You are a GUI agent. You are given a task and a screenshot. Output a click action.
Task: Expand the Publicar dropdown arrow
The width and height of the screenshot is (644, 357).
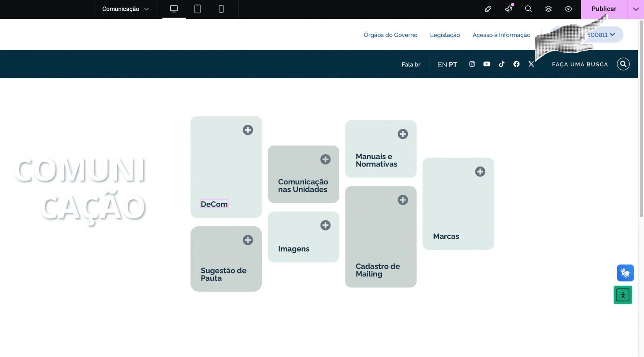point(636,9)
